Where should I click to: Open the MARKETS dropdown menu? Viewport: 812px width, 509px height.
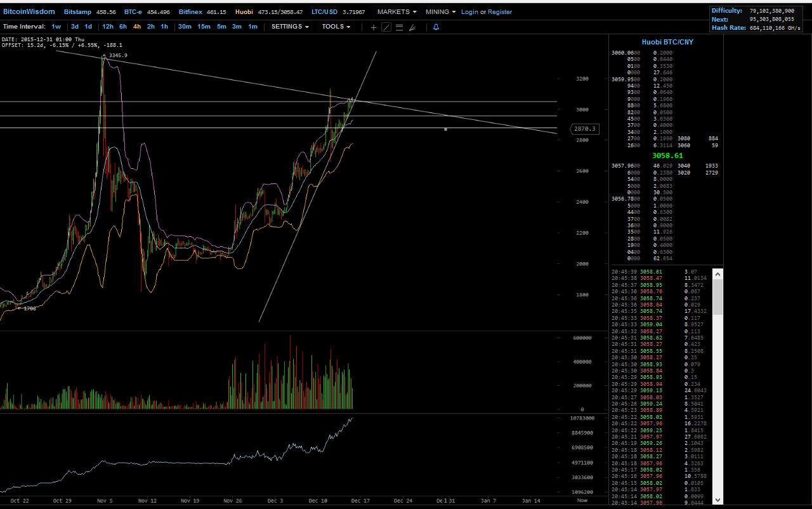coord(397,11)
